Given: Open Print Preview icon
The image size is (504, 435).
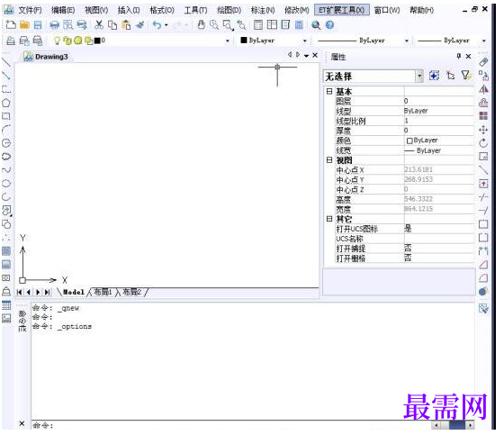Looking at the screenshot, I should [67, 25].
